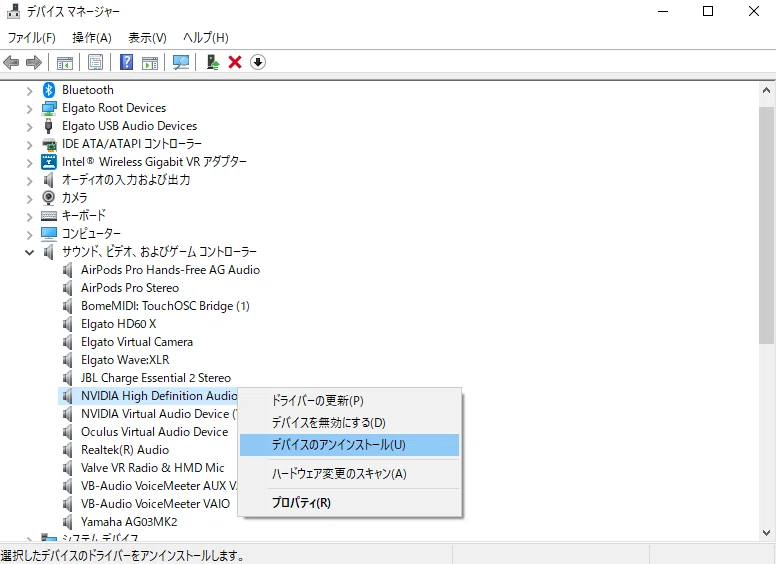Click the Back arrow toolbar icon
The image size is (776, 564).
[11, 62]
